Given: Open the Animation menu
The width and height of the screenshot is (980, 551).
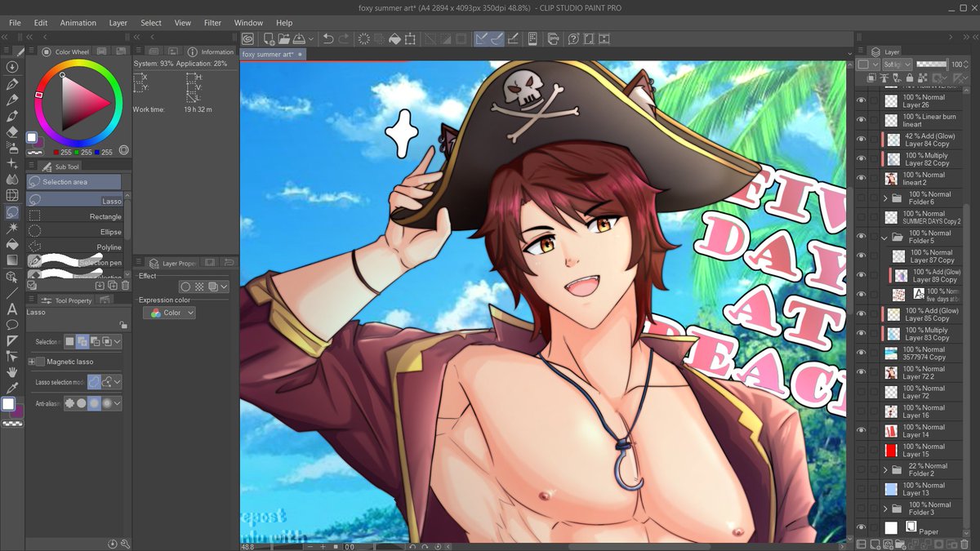Looking at the screenshot, I should [x=78, y=23].
